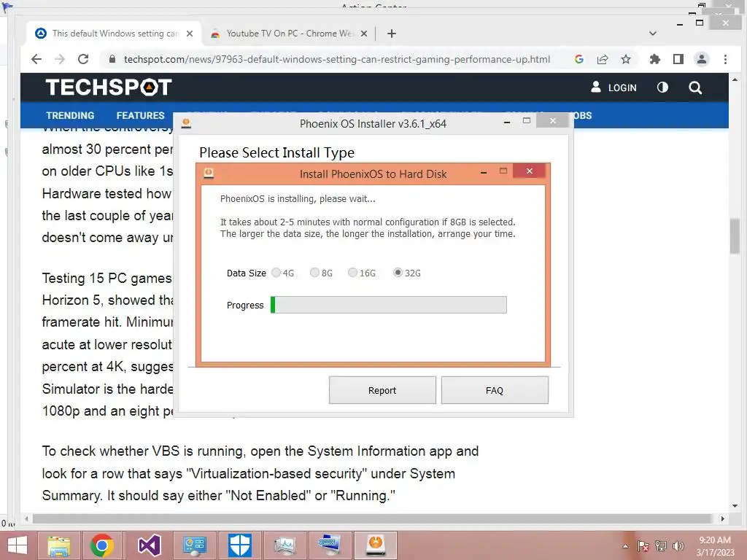Click the page scroll down arrow
The height and width of the screenshot is (560, 747).
coord(735,506)
